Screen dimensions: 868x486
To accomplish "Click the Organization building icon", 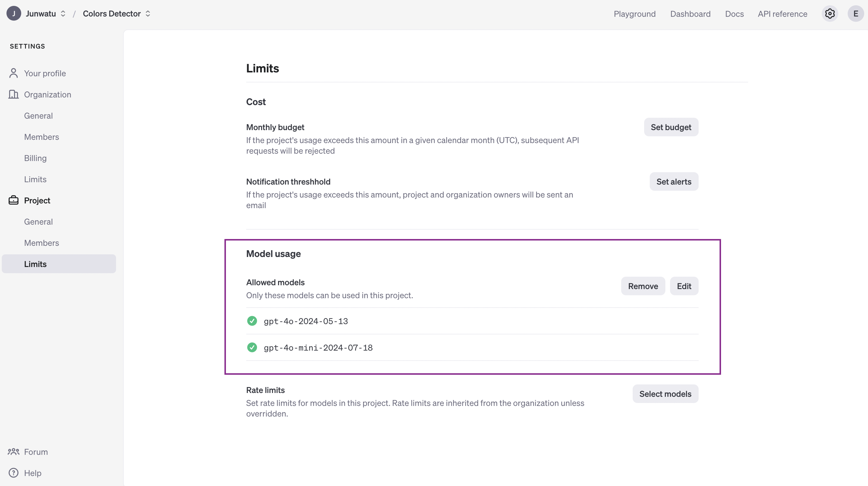I will tap(14, 94).
